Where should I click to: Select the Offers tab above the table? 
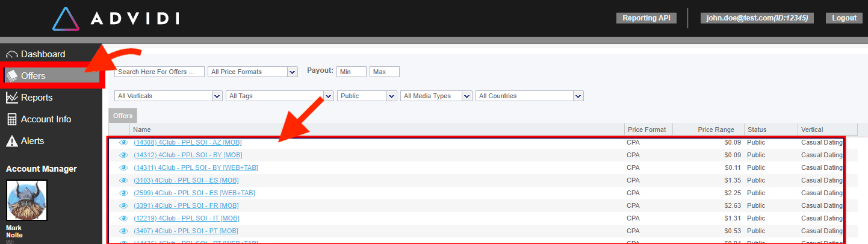click(x=123, y=116)
